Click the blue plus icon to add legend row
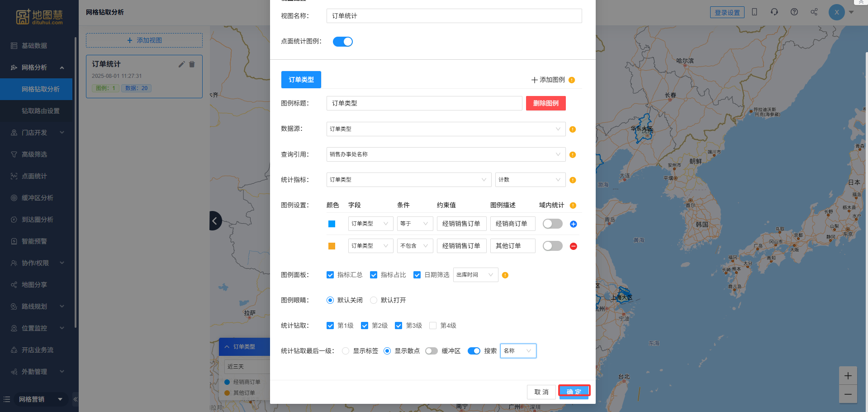Viewport: 868px width, 412px height. click(x=573, y=224)
